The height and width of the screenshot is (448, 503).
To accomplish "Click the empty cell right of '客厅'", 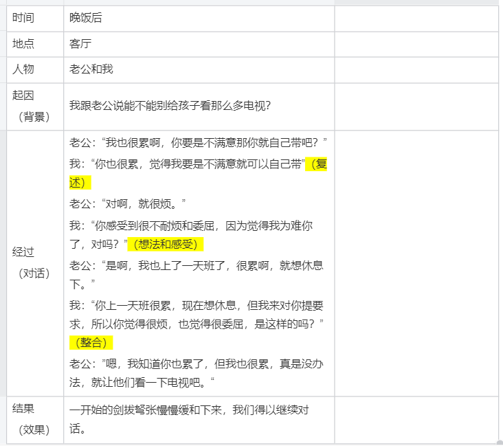I will coord(416,44).
